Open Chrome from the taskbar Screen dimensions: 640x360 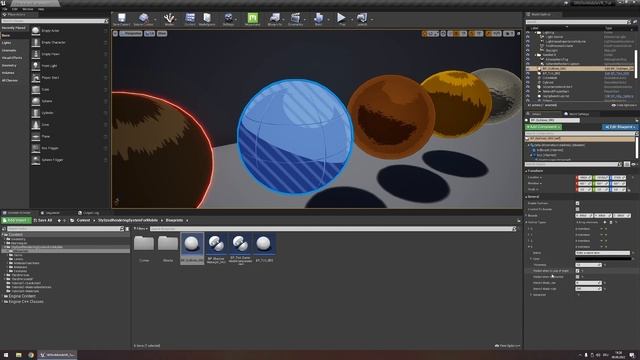pyautogui.click(x=31, y=355)
